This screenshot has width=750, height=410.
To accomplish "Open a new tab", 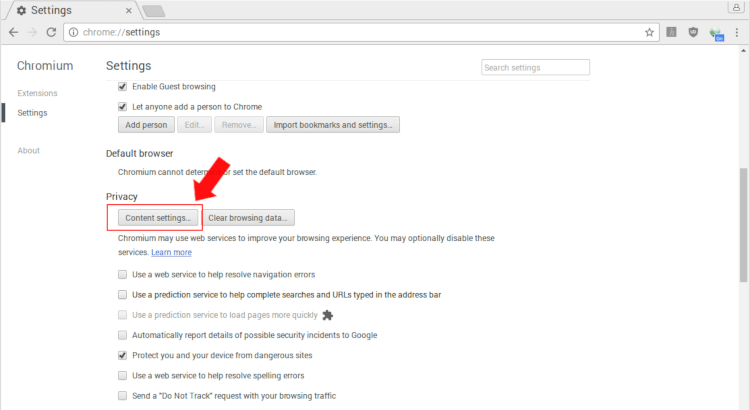I will pyautogui.click(x=154, y=11).
